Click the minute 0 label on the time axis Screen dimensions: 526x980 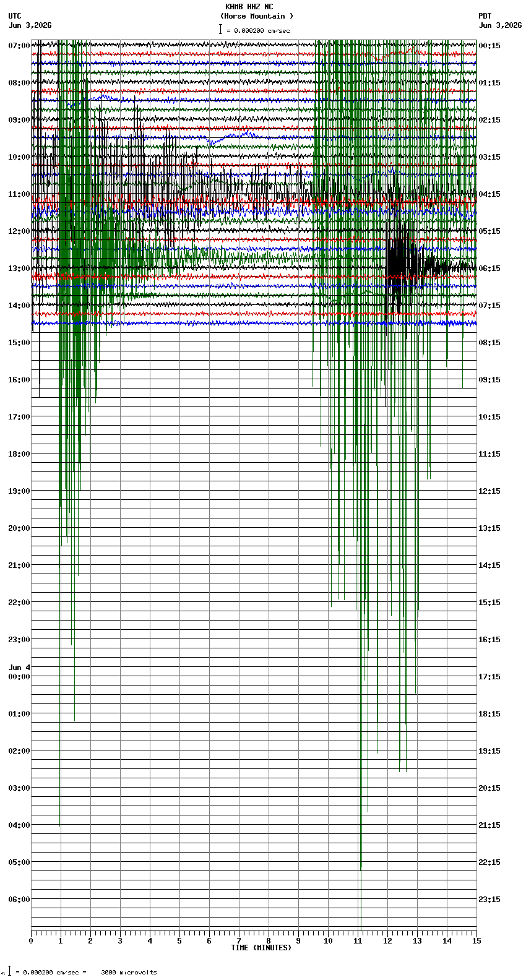tap(31, 941)
